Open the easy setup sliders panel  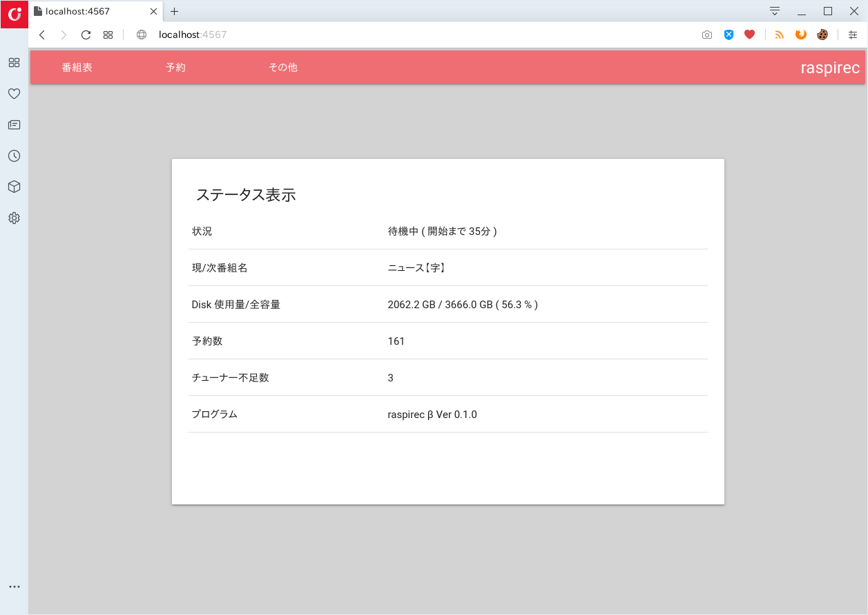[x=853, y=35]
